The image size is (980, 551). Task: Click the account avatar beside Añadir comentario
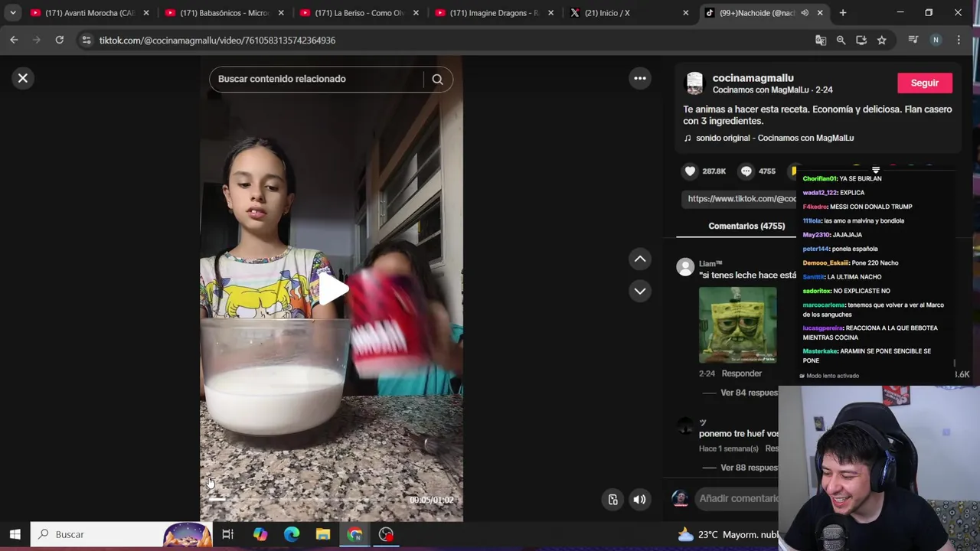point(680,499)
